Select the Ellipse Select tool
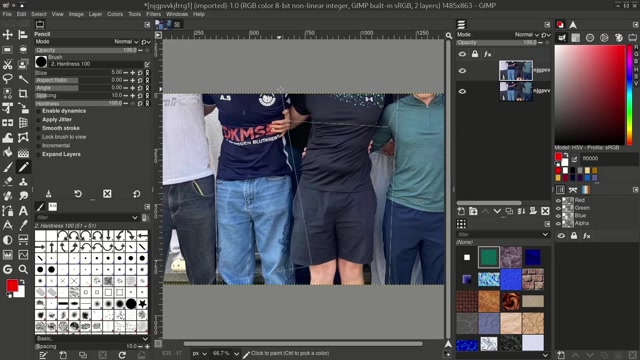The image size is (640, 360). [x=23, y=50]
